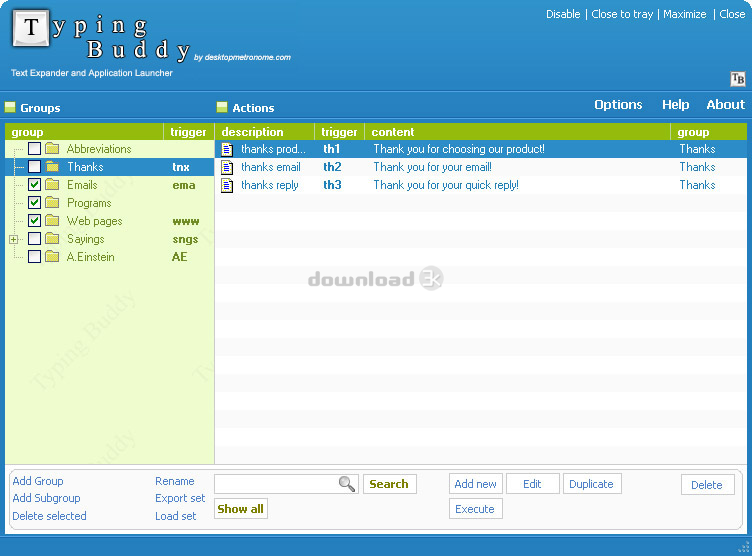Open the Help menu
Screen dimensions: 752x556
tap(675, 105)
